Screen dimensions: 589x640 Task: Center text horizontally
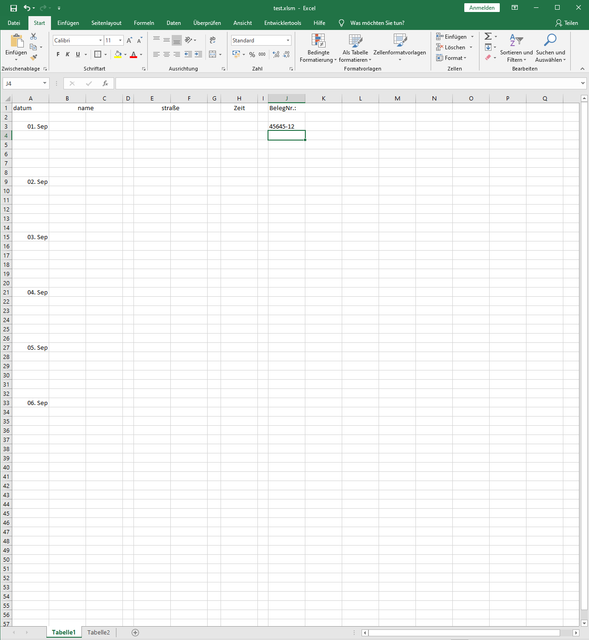[167, 54]
